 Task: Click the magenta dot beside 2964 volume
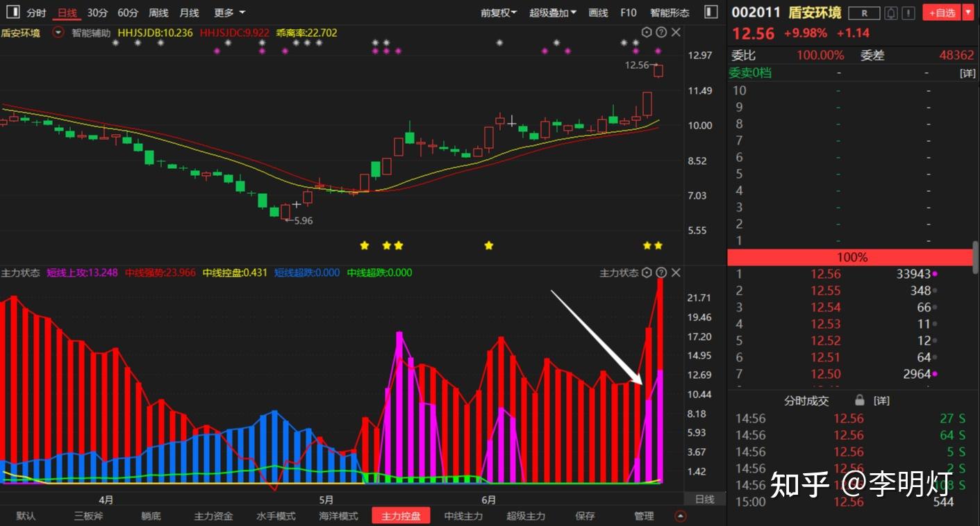click(x=936, y=374)
